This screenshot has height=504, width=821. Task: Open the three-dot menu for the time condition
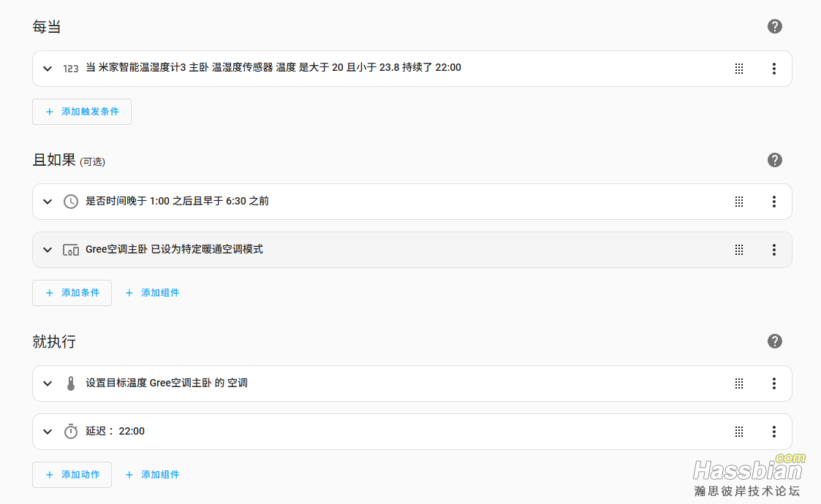tap(774, 202)
